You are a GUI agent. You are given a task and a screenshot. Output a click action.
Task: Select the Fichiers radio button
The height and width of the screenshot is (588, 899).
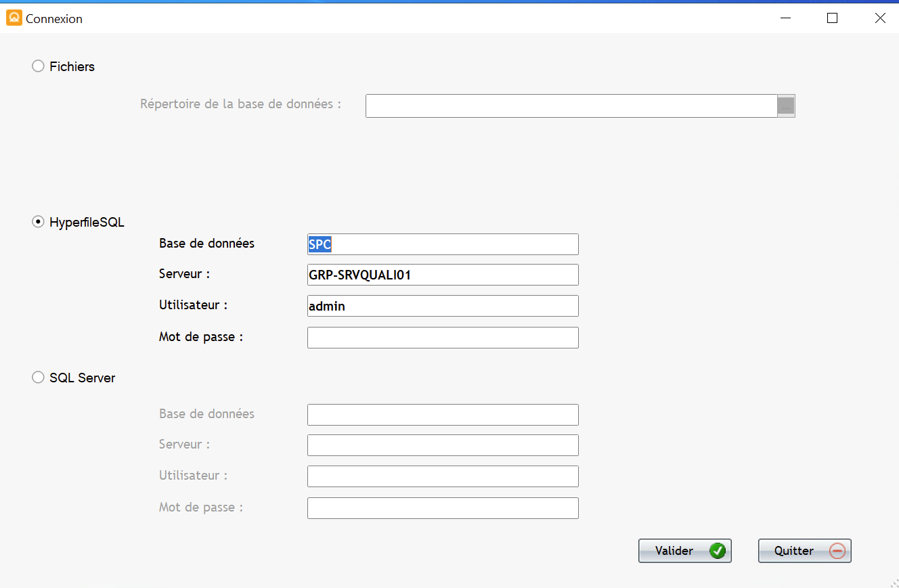(39, 66)
